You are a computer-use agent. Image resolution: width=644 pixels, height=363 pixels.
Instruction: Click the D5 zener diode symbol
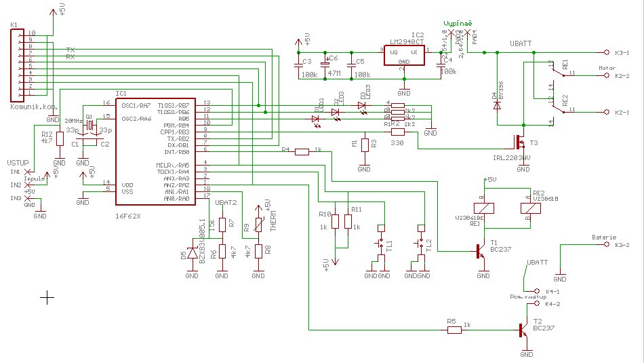193,252
